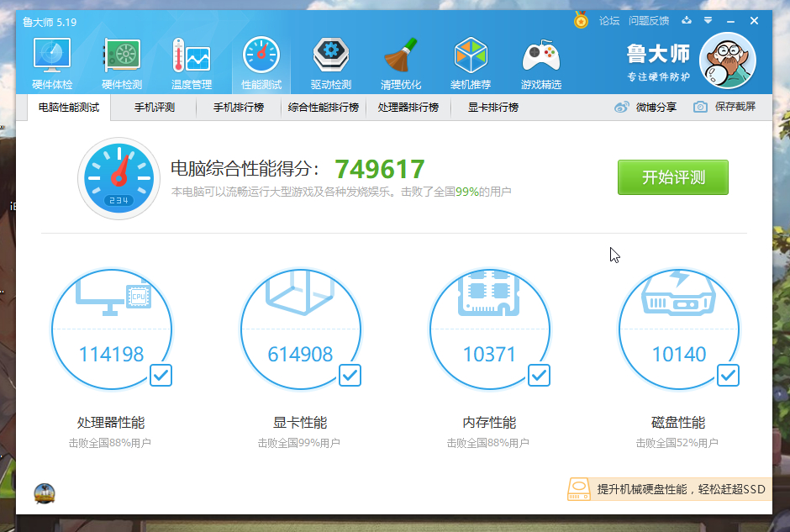Viewport: 790px width, 532px height.
Task: Open the title bar dropdown menu arrow
Action: click(x=708, y=21)
